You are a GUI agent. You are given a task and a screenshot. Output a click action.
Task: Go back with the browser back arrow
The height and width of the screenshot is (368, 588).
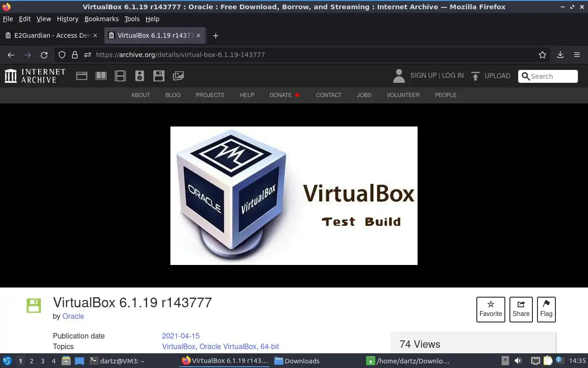tap(11, 55)
